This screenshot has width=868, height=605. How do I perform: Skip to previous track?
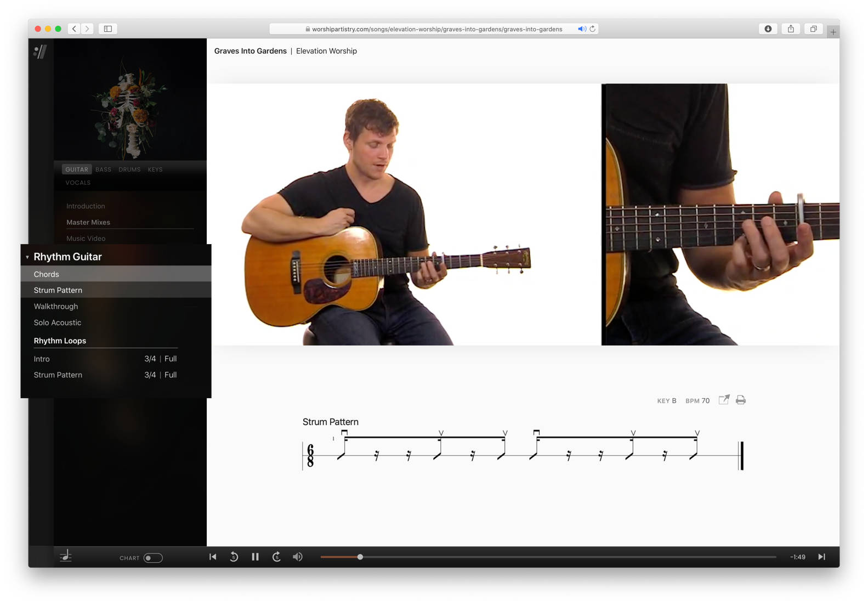pos(213,557)
